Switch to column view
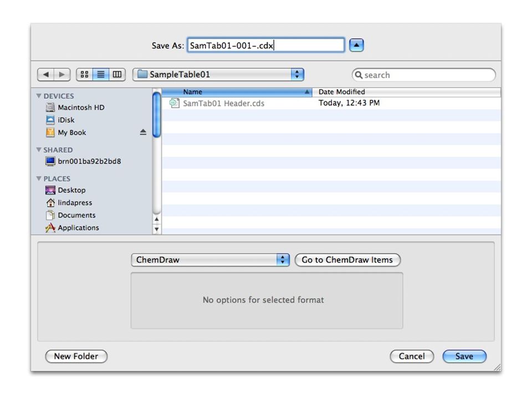532x399 pixels. coord(117,74)
